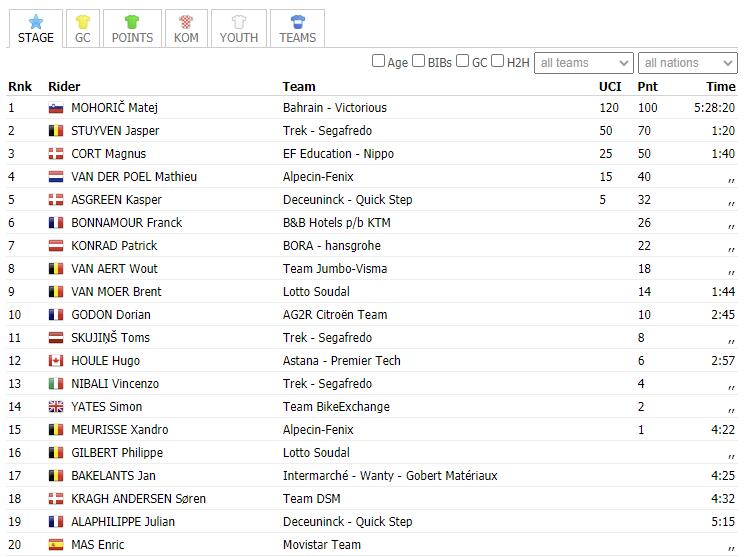
Task: Switch to the POINTS tab
Action: coord(132,28)
